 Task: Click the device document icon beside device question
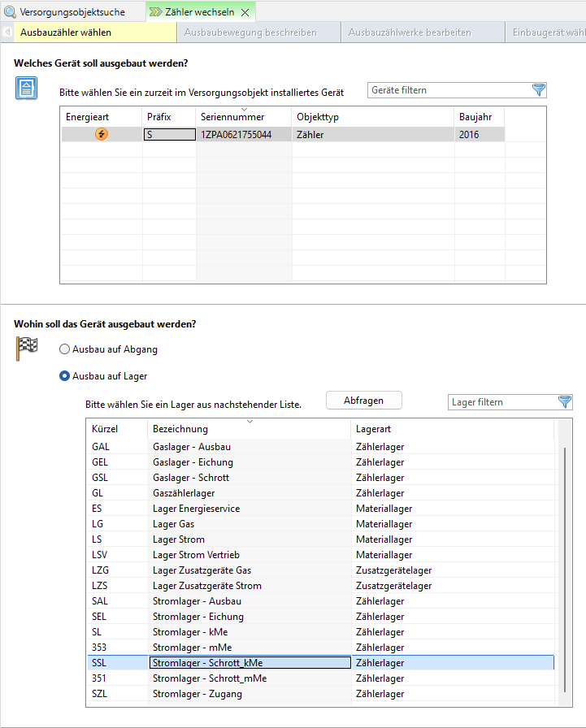click(x=26, y=88)
